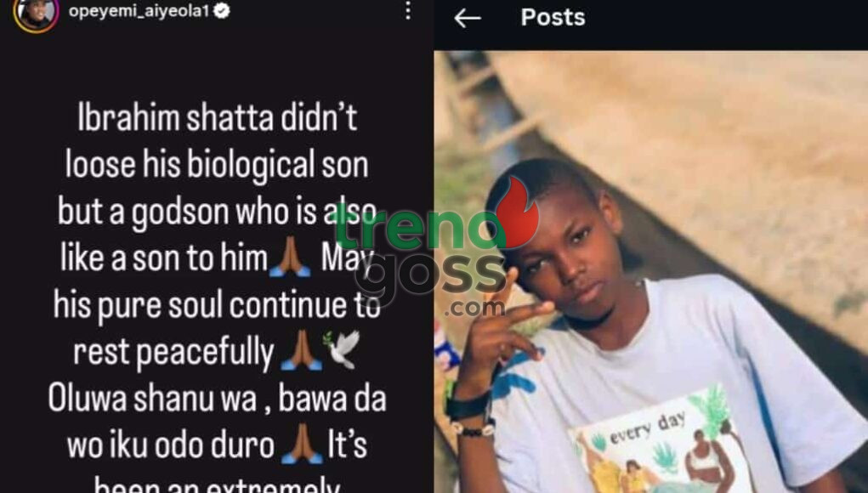Tap the "Ibrahim shatta didn't" story line
The height and width of the screenshot is (493, 868).
[217, 118]
